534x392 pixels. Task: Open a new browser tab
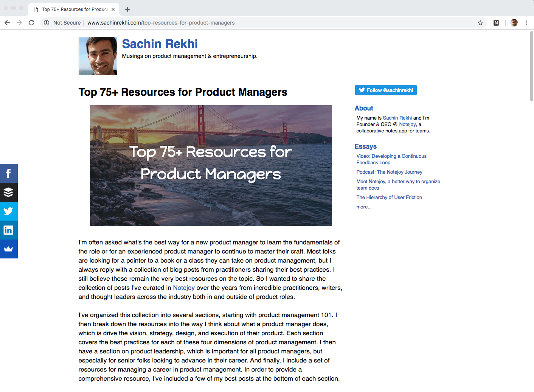click(x=127, y=9)
